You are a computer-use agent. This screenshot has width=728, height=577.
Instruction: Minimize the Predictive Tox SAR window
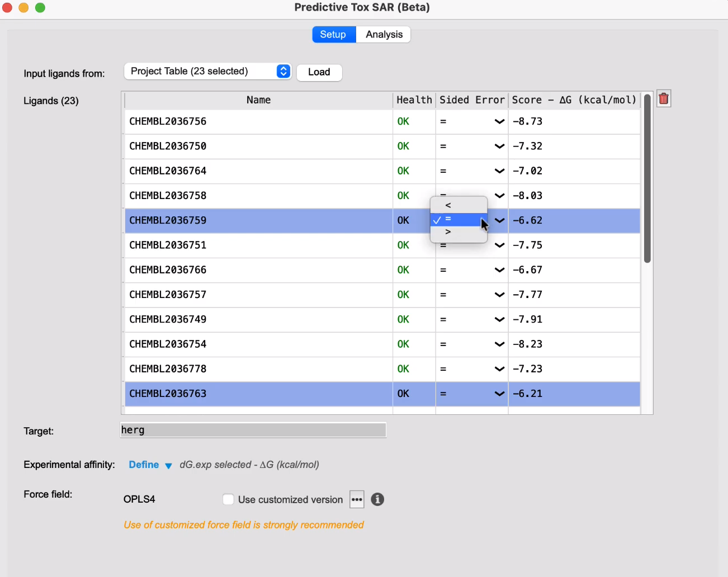tap(23, 8)
